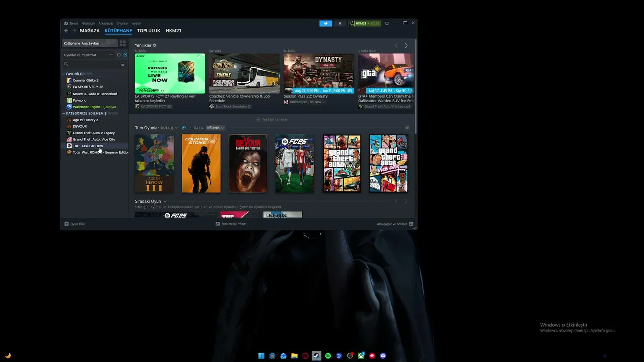Collapse the KATEGORİZE EDİLMEMİŞ category

pos(64,113)
